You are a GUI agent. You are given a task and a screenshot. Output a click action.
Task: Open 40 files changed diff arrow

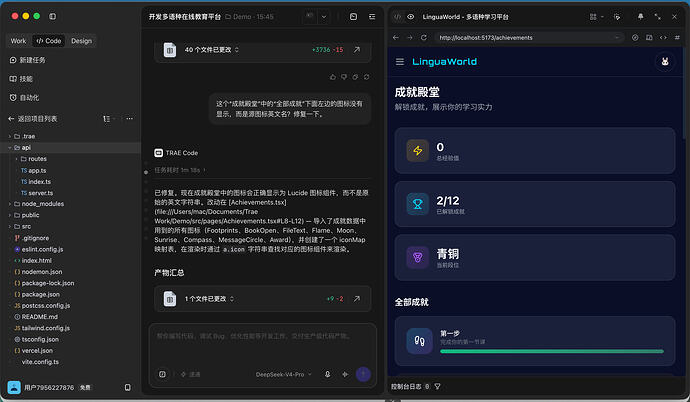coord(357,50)
